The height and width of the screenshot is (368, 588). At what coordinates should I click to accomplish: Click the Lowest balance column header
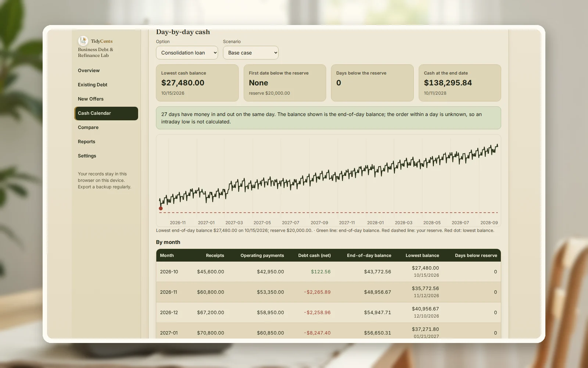(x=422, y=255)
